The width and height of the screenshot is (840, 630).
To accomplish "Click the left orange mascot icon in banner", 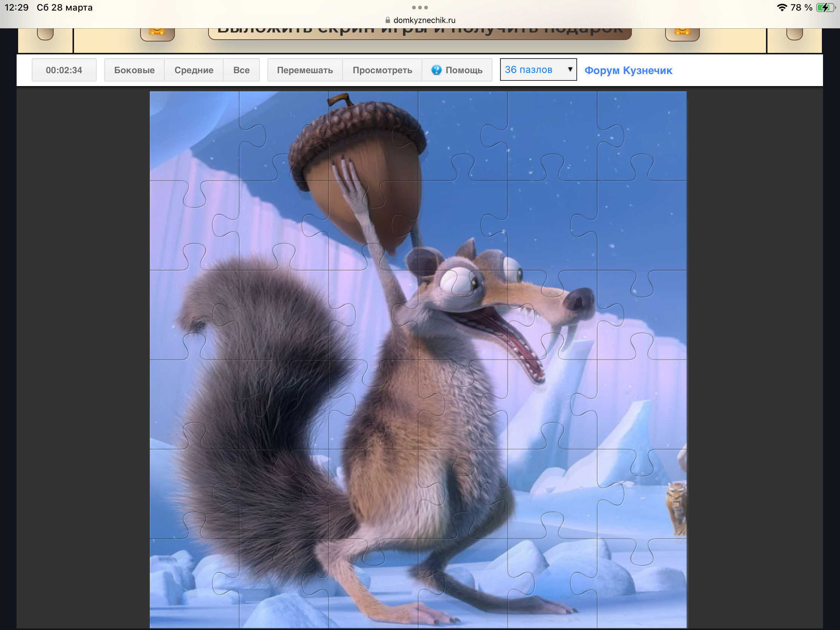I will click(157, 32).
